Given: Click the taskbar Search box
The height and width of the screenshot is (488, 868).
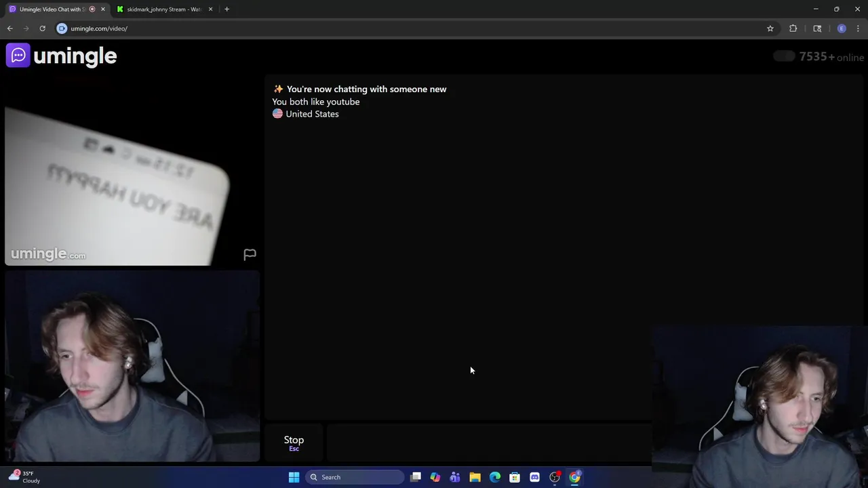Looking at the screenshot, I should (x=355, y=477).
